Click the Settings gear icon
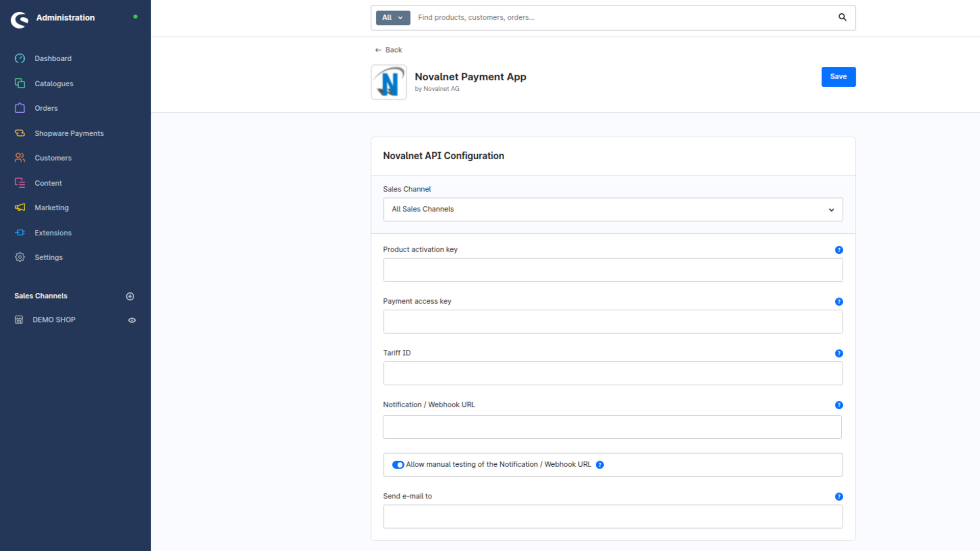Viewport: 980px width, 551px height. pos(20,257)
